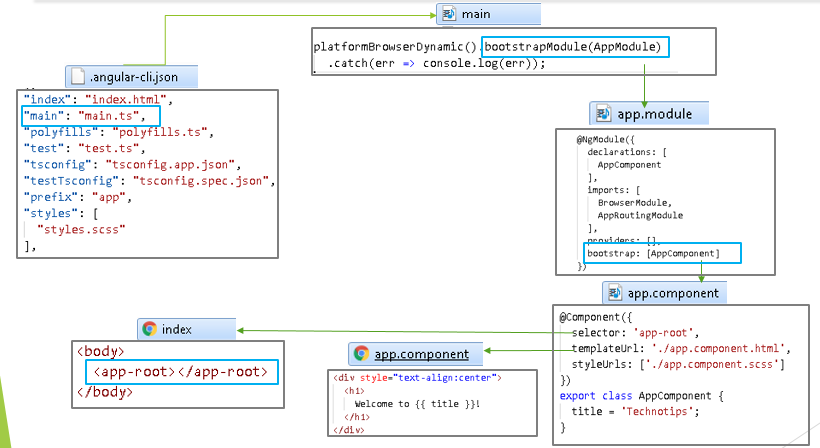Click the bootstrap: [AppComponent] line
The width and height of the screenshot is (820, 448).
[653, 253]
